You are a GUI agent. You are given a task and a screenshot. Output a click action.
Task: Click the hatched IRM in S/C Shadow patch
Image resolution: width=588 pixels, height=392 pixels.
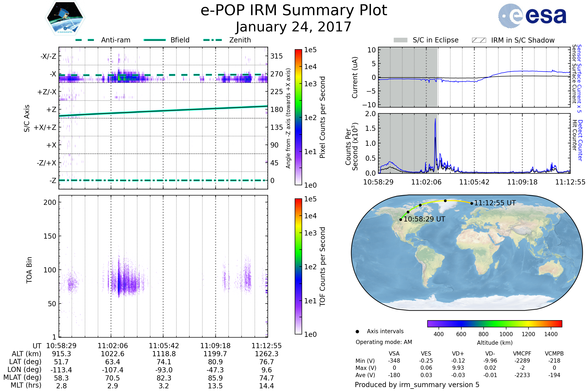click(x=479, y=40)
